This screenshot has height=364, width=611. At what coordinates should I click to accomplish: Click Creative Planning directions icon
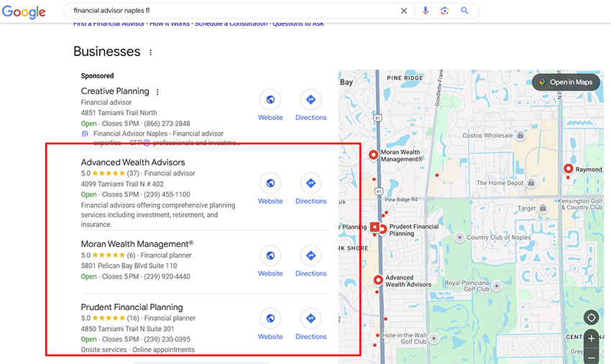[x=311, y=100]
